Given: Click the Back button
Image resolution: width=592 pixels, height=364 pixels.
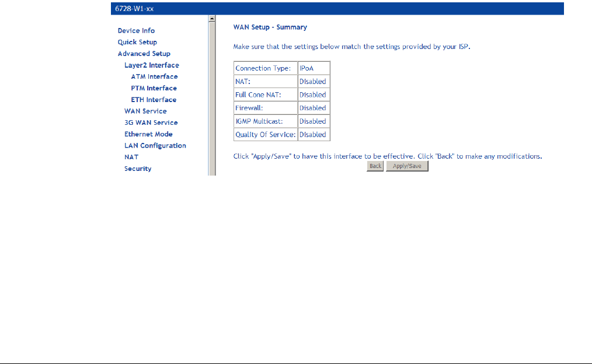Looking at the screenshot, I should pos(375,166).
